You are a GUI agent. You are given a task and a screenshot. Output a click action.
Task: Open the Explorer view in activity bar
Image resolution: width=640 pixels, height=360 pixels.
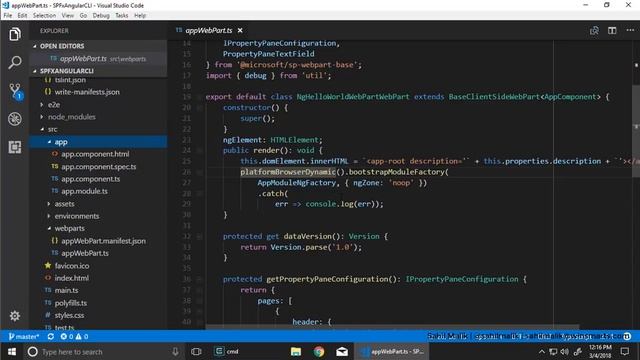(x=15, y=34)
